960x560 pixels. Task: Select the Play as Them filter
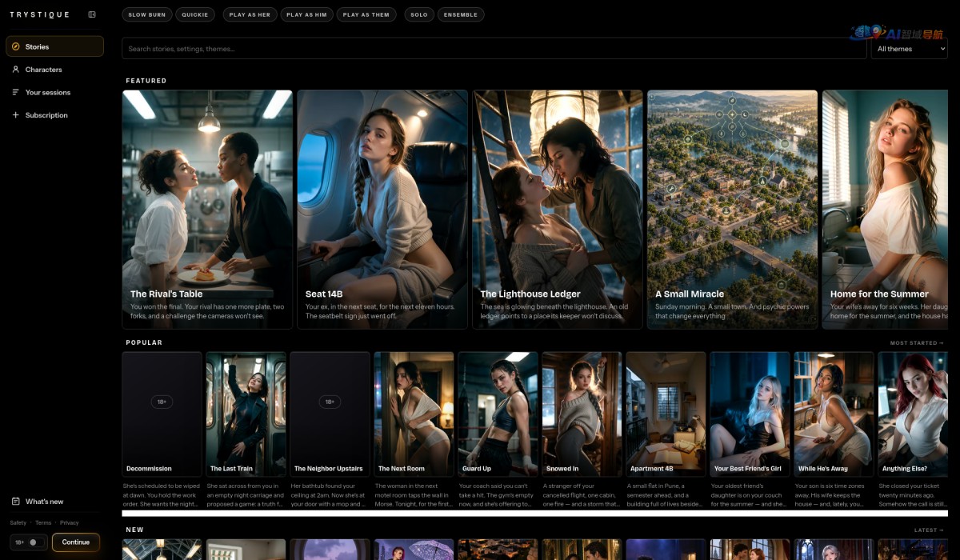point(366,14)
